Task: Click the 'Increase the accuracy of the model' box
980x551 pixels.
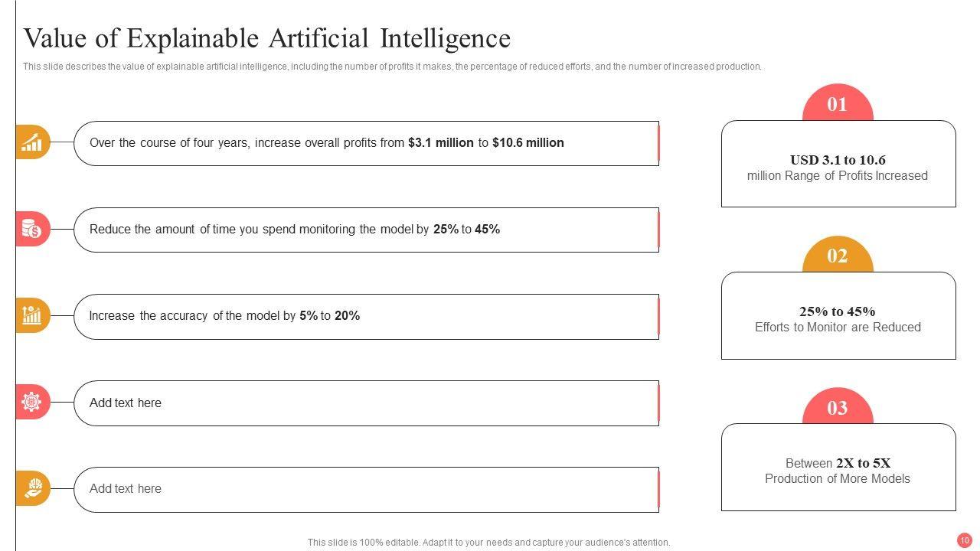Action: [366, 316]
